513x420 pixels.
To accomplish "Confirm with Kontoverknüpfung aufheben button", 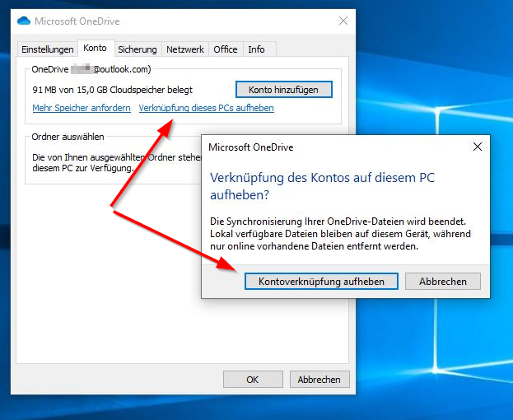I will click(321, 282).
